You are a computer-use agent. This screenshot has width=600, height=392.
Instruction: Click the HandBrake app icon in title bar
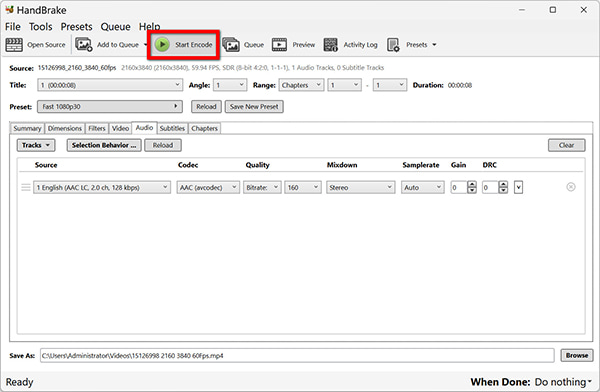point(10,9)
